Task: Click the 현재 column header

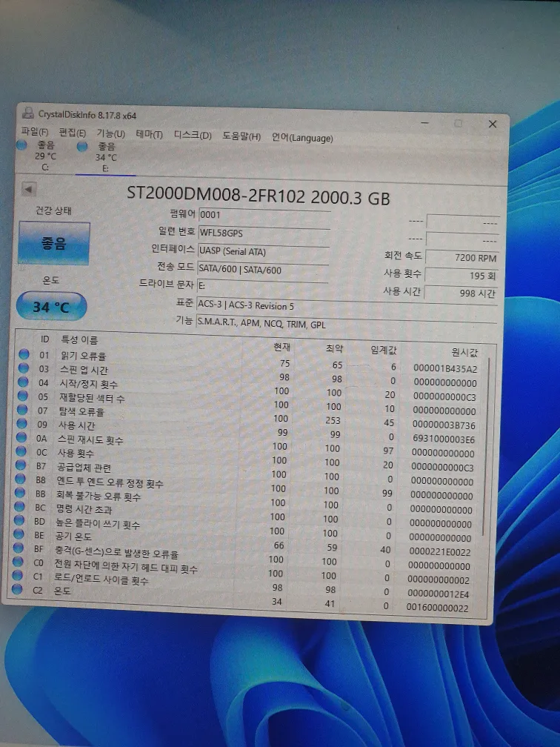Action: pyautogui.click(x=282, y=347)
